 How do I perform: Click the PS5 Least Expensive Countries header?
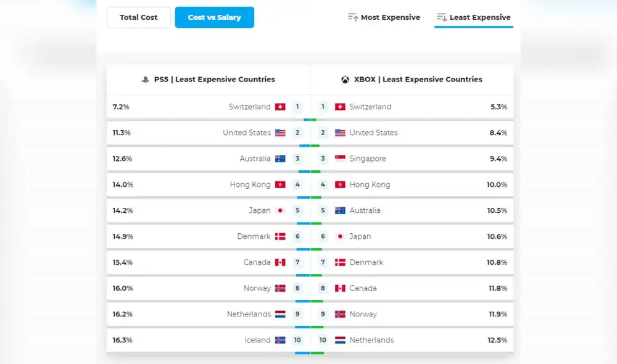tap(214, 80)
